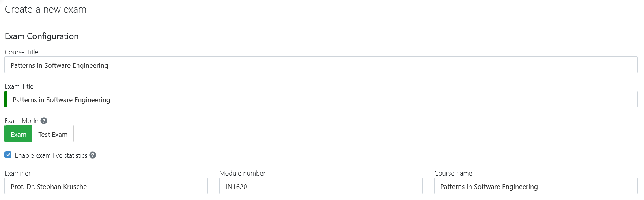
Task: Click the Module number field showing IN1620
Action: [x=321, y=186]
